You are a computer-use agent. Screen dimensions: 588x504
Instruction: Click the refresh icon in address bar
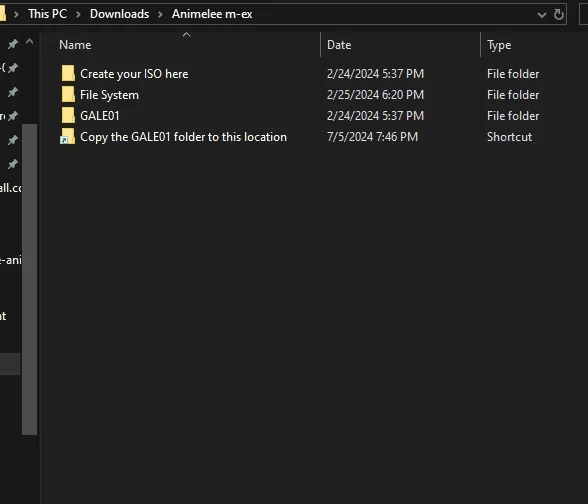coord(559,15)
